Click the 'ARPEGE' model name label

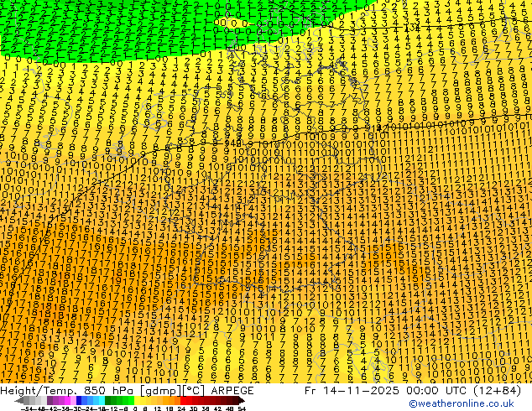[x=232, y=391]
